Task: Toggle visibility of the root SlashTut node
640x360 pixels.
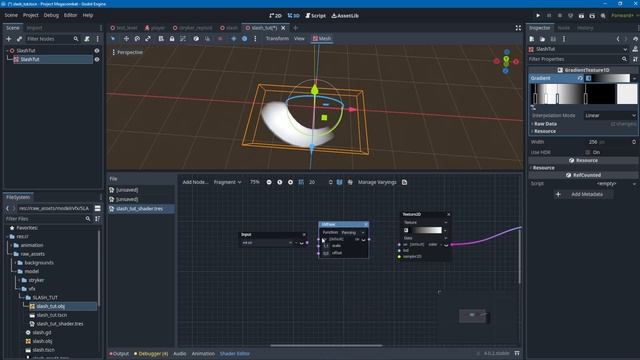Action: 97,51
